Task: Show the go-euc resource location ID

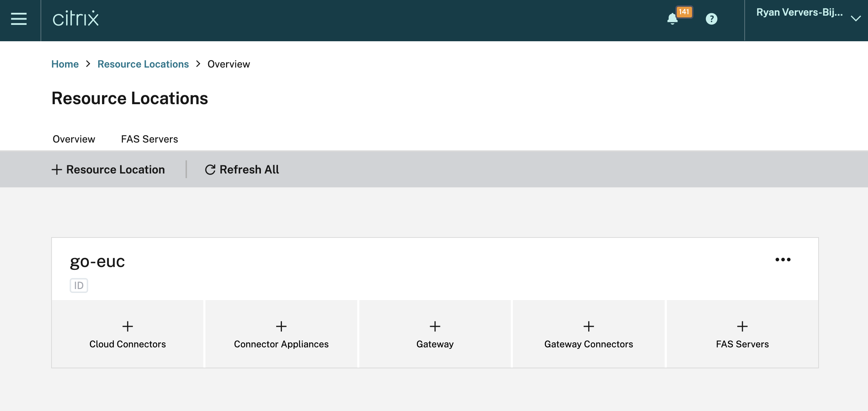Action: [x=79, y=285]
